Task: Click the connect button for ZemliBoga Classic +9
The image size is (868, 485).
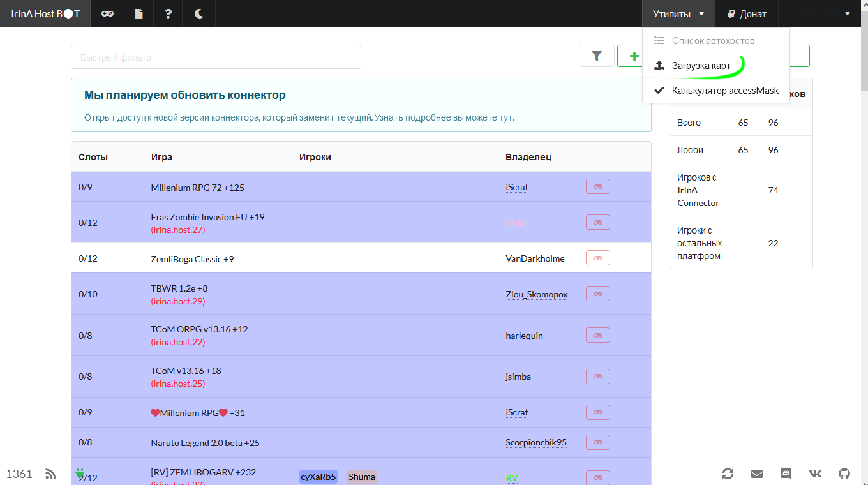Action: click(x=598, y=258)
